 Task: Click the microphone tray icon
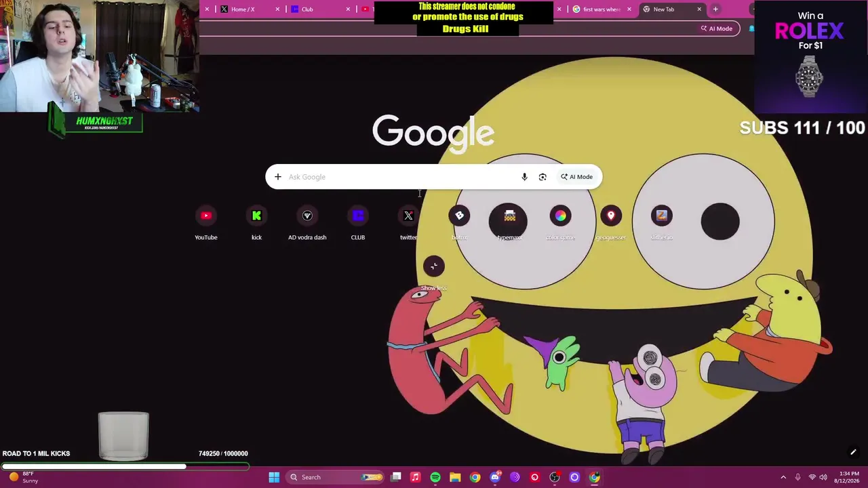[797, 477]
